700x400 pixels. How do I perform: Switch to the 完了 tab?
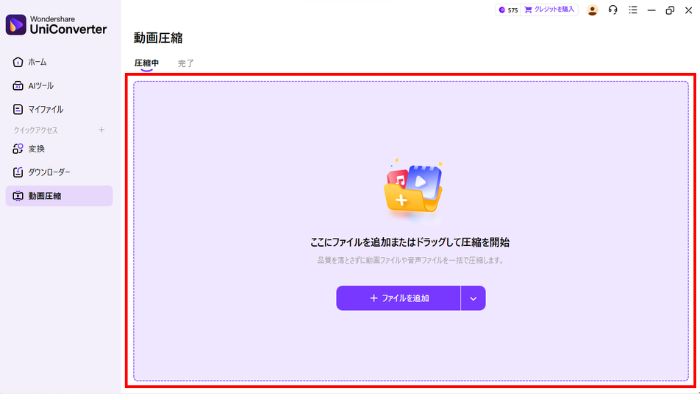[x=186, y=63]
